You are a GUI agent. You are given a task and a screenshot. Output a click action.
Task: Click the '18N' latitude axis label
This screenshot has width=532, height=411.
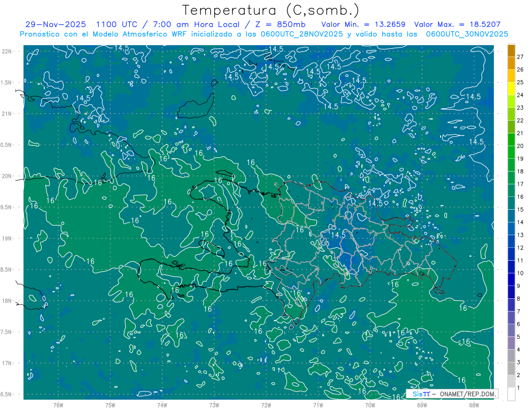pyautogui.click(x=7, y=301)
